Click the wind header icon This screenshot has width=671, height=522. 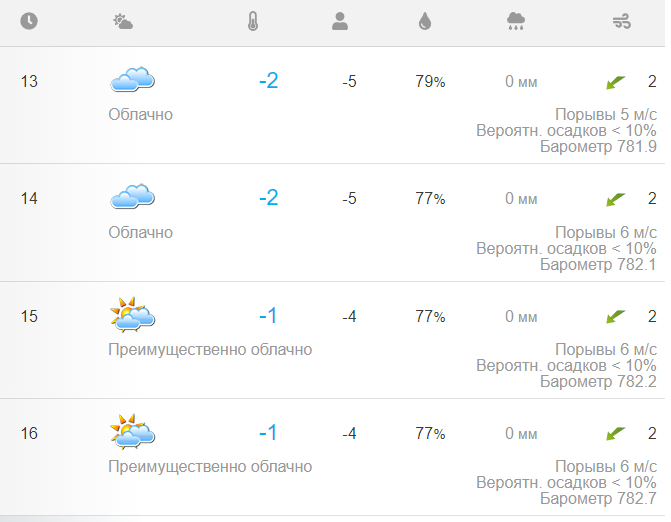click(x=622, y=21)
